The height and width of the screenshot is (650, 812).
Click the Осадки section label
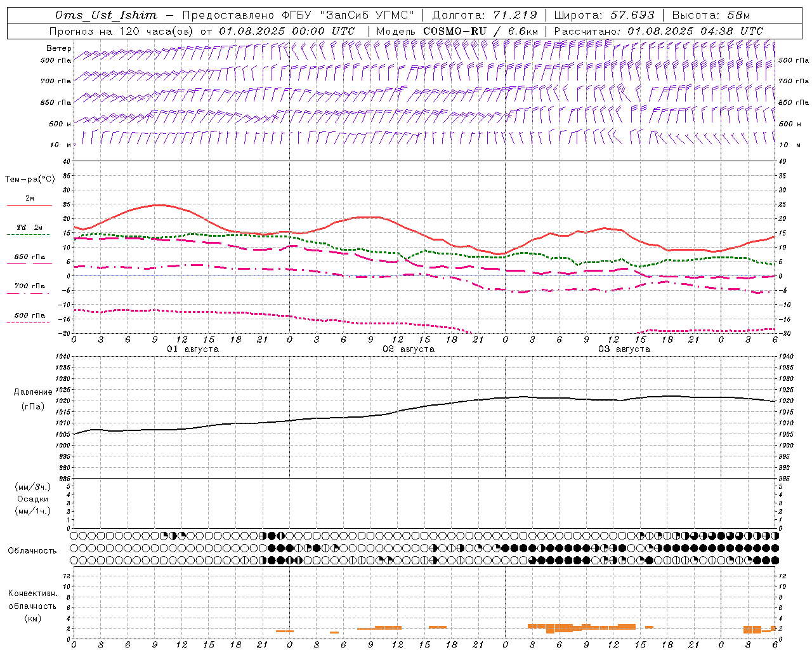33,499
